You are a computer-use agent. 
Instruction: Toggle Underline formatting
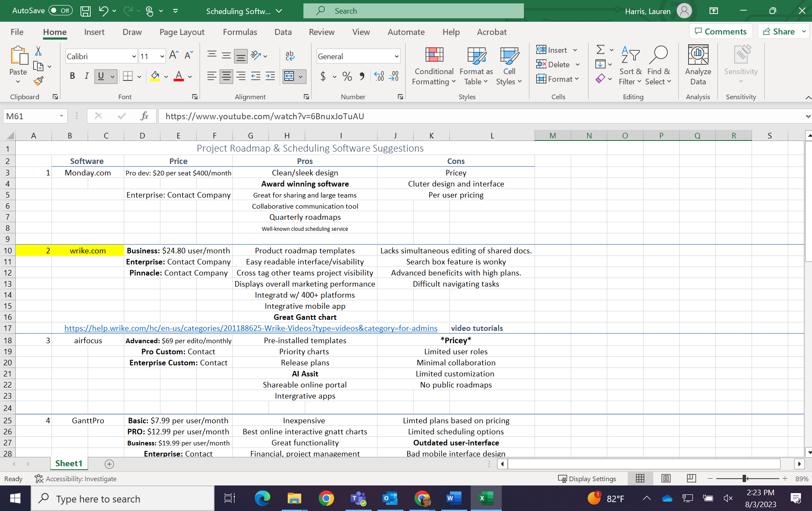[101, 76]
